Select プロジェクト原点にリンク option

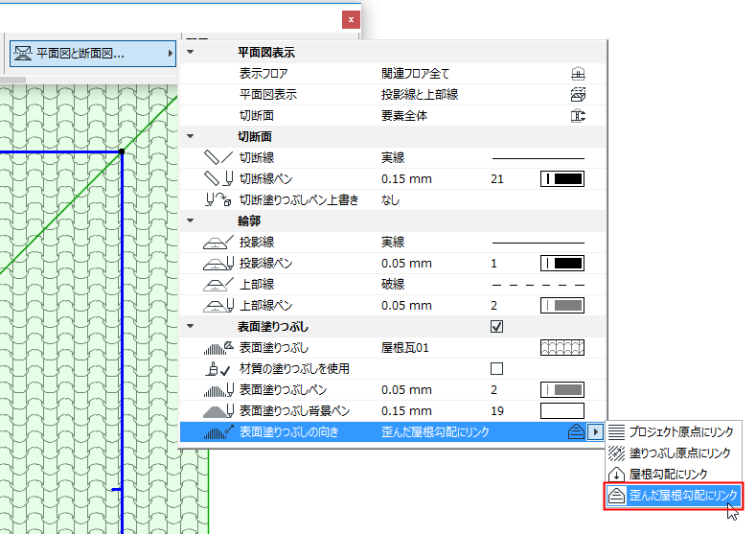(674, 431)
